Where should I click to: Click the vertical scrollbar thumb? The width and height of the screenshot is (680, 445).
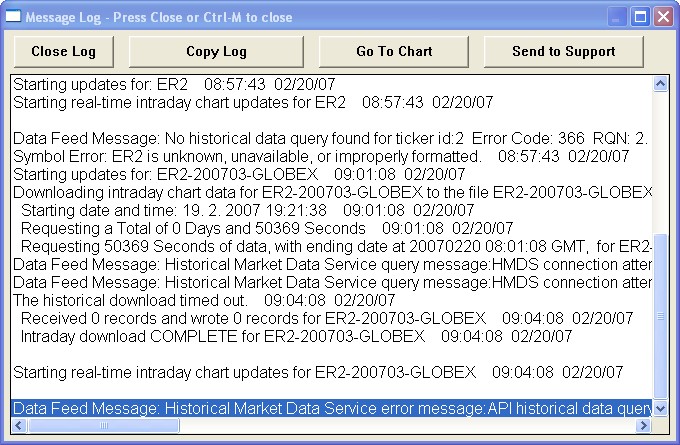[x=660, y=315]
